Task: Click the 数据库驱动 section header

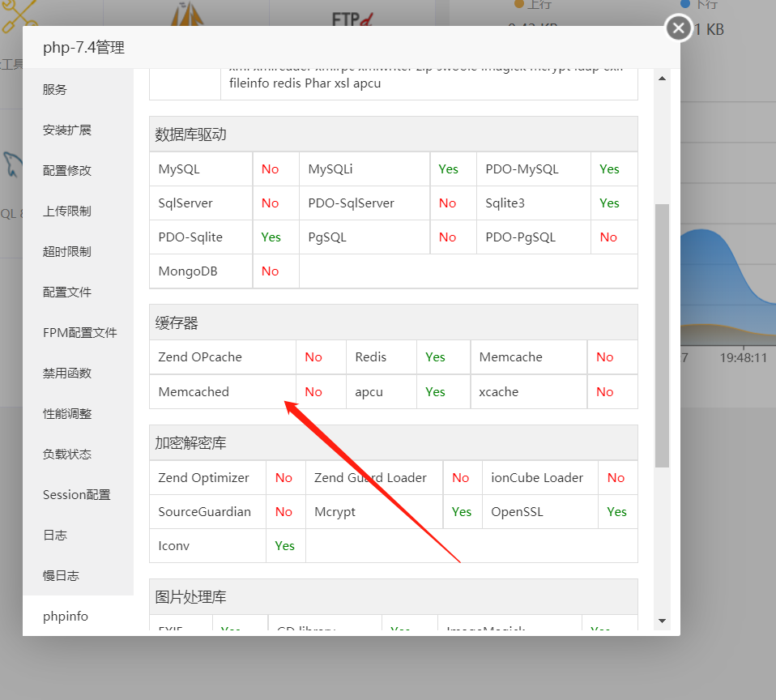Action: 394,134
